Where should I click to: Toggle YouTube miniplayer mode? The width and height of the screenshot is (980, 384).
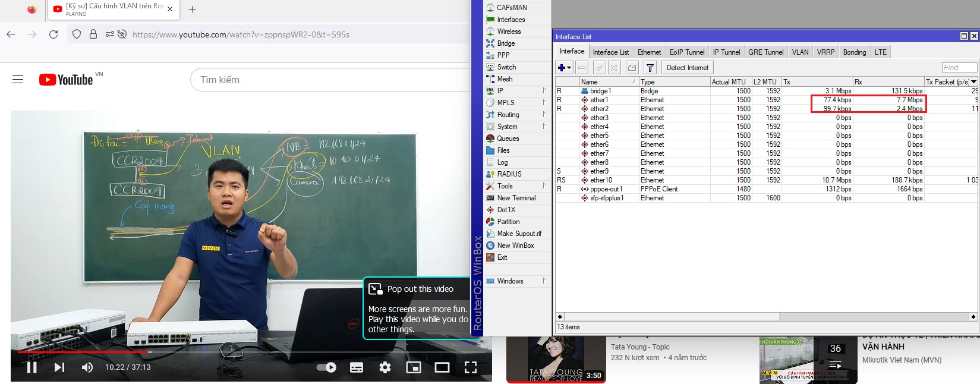pos(414,367)
